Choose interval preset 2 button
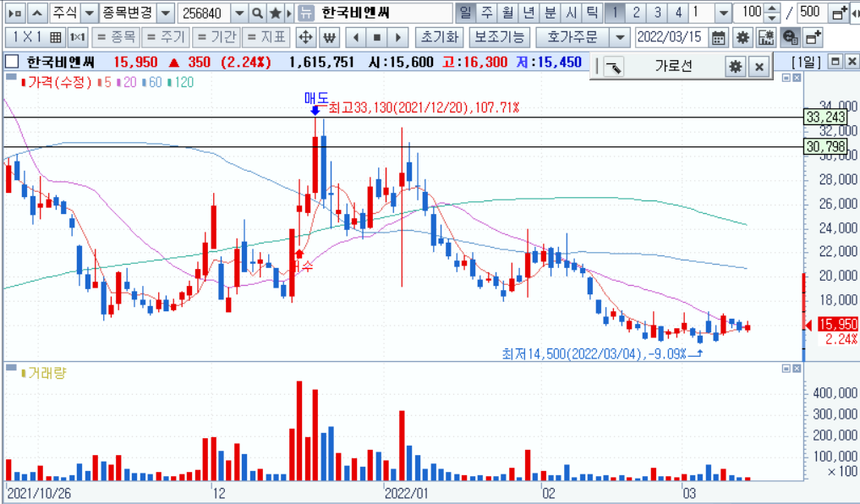The height and width of the screenshot is (504, 860). [636, 13]
